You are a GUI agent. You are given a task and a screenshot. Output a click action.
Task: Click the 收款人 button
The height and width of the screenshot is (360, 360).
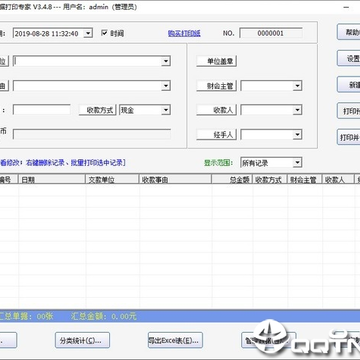[217, 110]
